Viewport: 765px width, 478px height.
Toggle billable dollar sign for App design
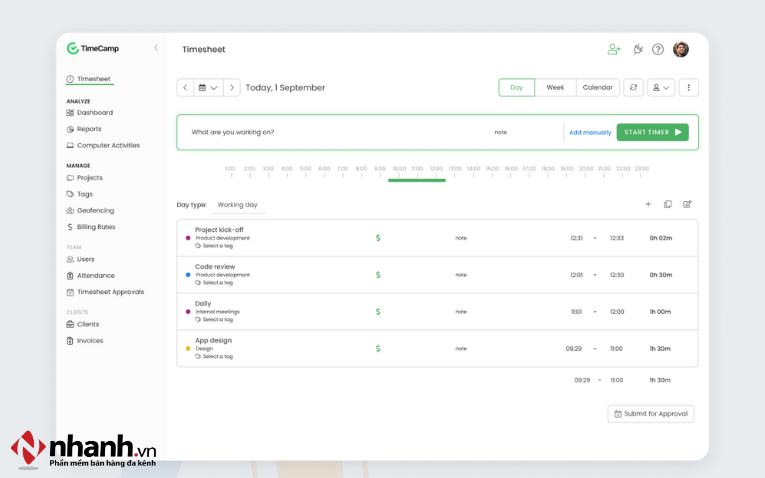point(378,349)
